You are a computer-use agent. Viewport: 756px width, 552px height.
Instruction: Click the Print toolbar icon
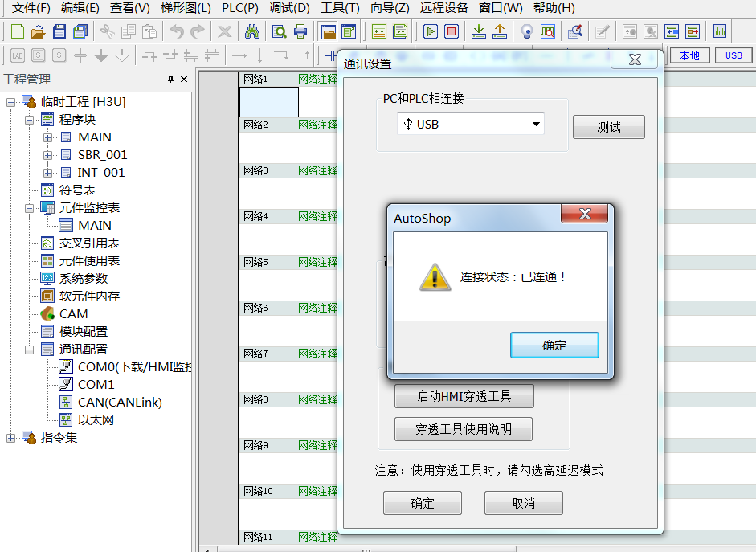coord(300,32)
